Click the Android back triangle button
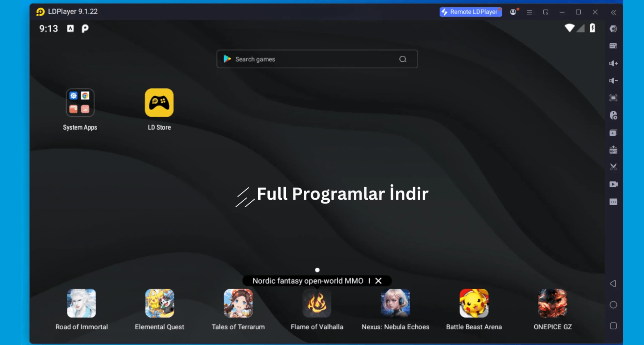 point(613,284)
